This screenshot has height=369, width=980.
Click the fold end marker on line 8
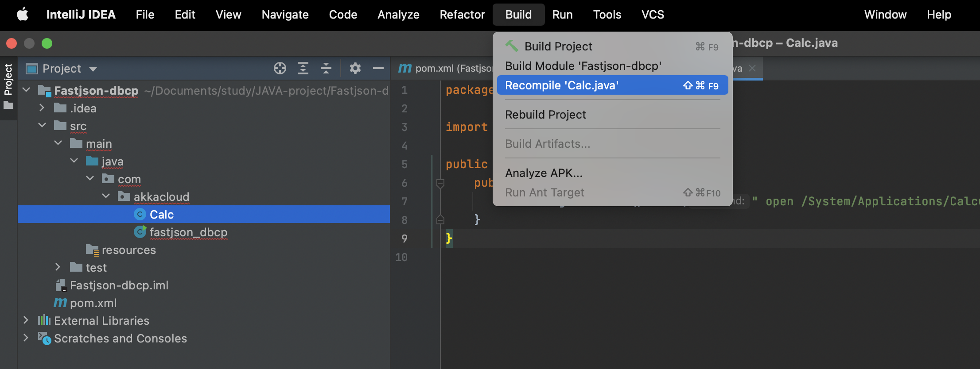pyautogui.click(x=440, y=219)
